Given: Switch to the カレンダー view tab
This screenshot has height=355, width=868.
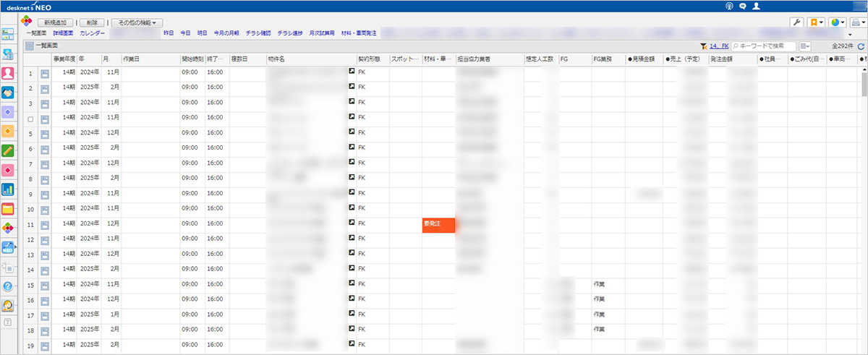Looking at the screenshot, I should [x=92, y=34].
